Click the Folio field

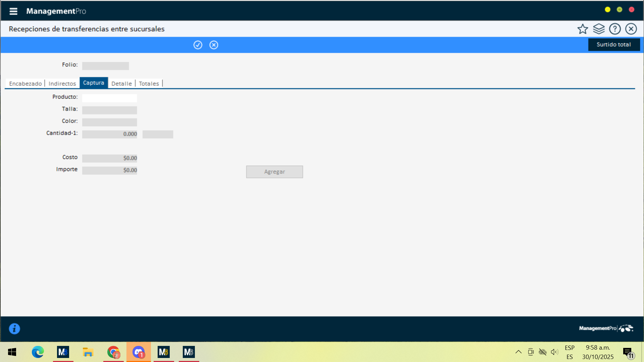pos(105,66)
